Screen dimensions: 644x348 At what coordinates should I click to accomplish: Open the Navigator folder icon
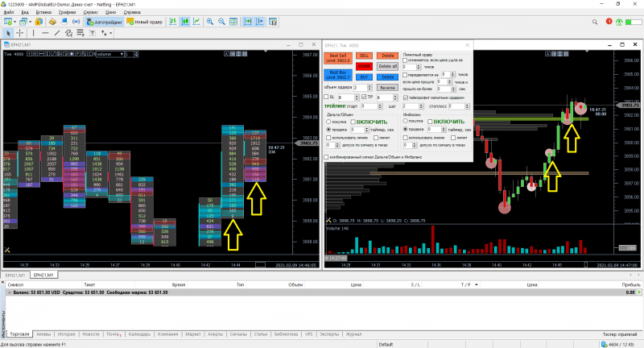pyautogui.click(x=52, y=22)
